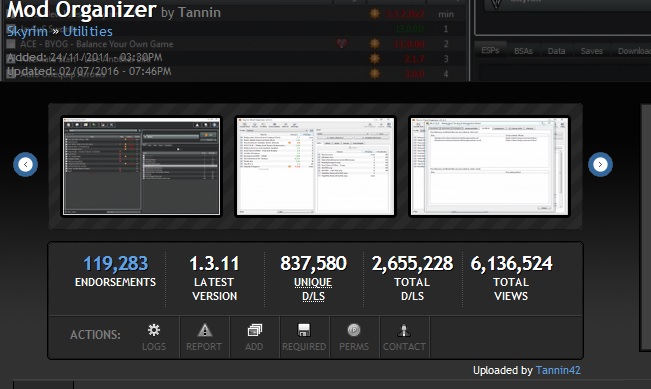
Task: Open the third dialog screenshot thumbnail
Action: click(489, 166)
